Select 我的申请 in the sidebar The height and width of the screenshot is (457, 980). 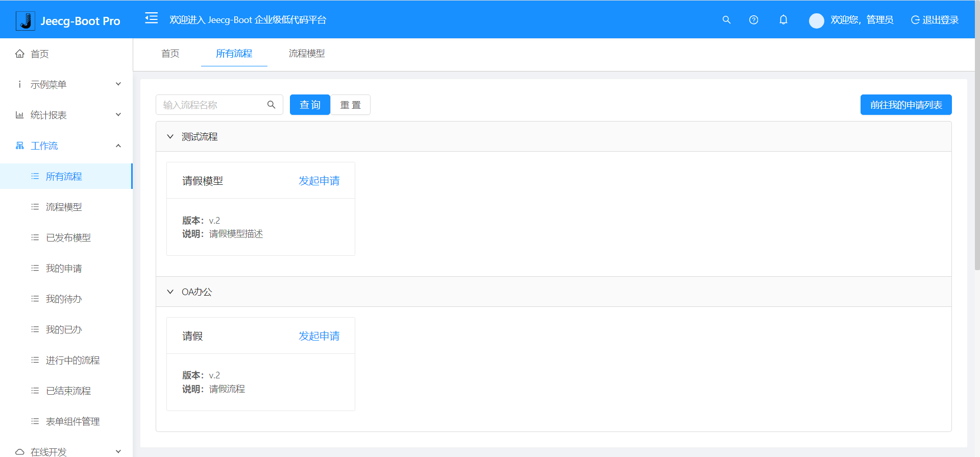[x=66, y=268]
